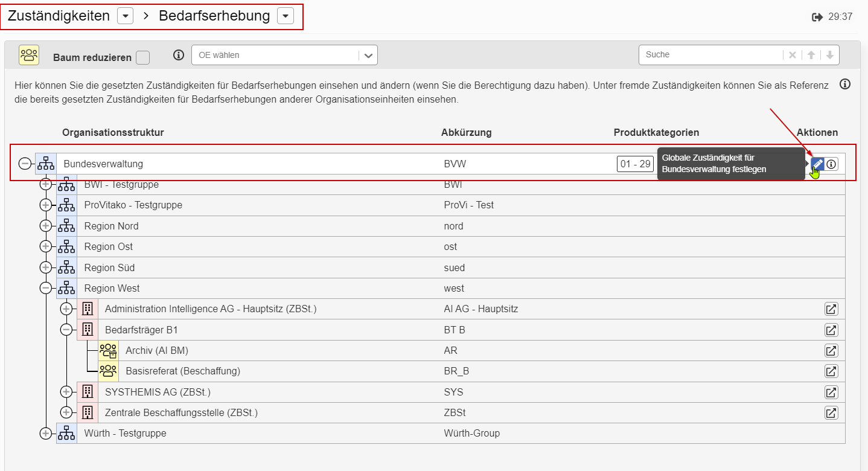The height and width of the screenshot is (471, 868).
Task: Click the info icon in Bundesverwaltung row
Action: tap(832, 164)
